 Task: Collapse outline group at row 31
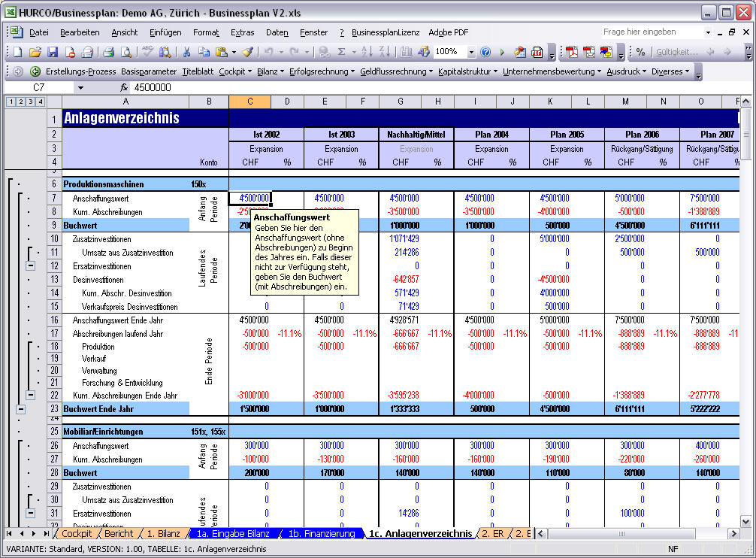point(30,513)
